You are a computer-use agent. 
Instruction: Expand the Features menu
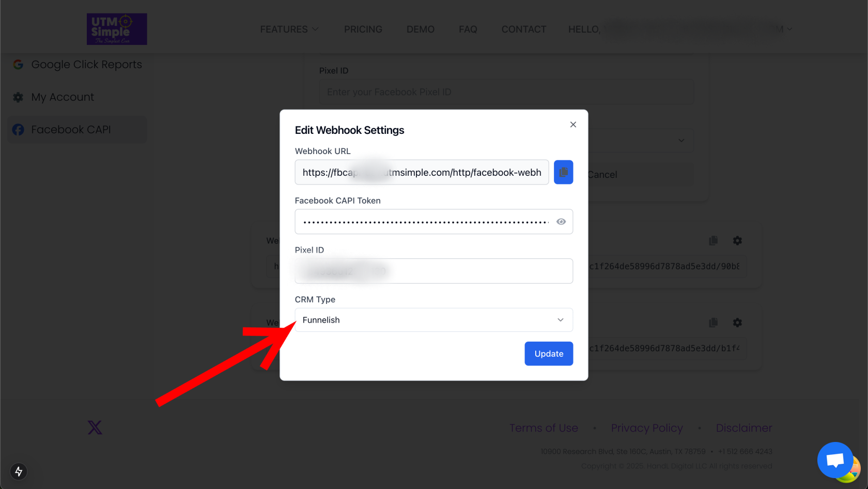coord(289,29)
